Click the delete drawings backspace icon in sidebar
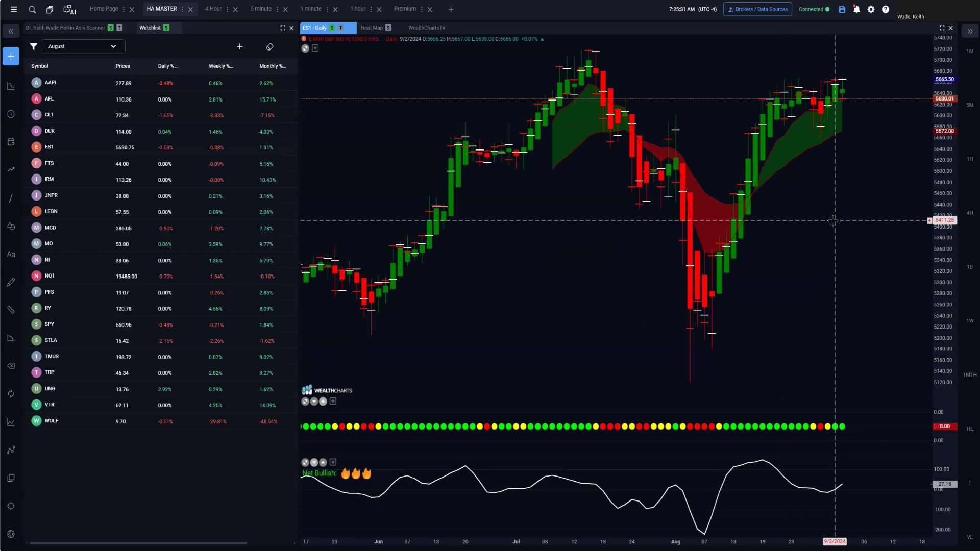Image resolution: width=980 pixels, height=551 pixels. point(11,366)
